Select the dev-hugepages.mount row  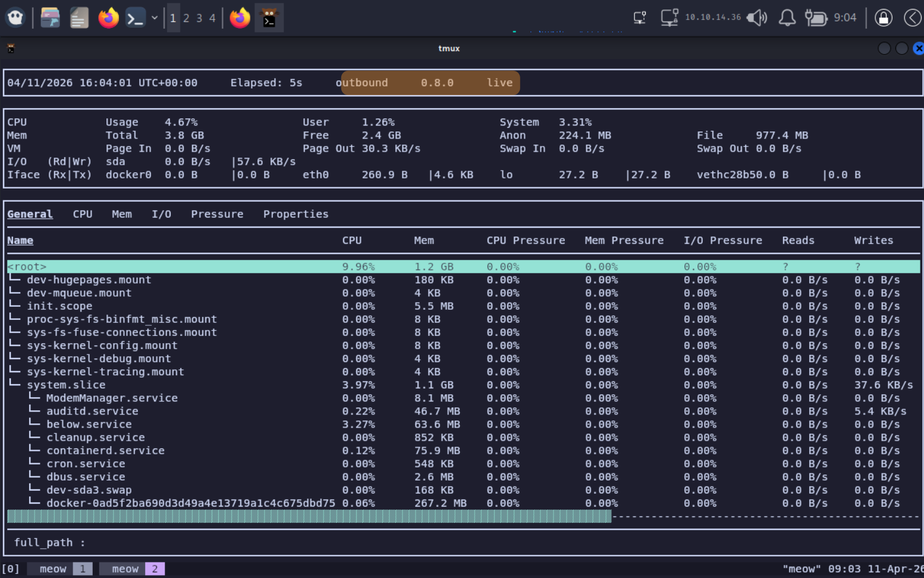click(x=463, y=279)
